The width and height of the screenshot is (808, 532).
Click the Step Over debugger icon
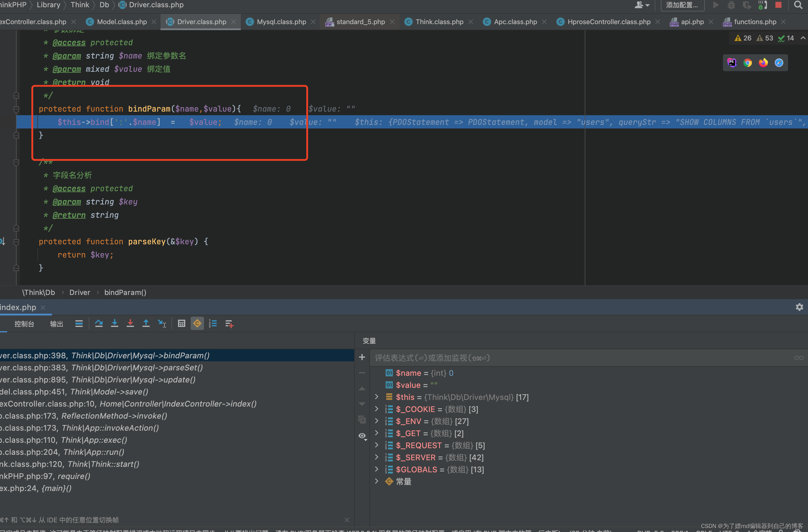coord(99,324)
